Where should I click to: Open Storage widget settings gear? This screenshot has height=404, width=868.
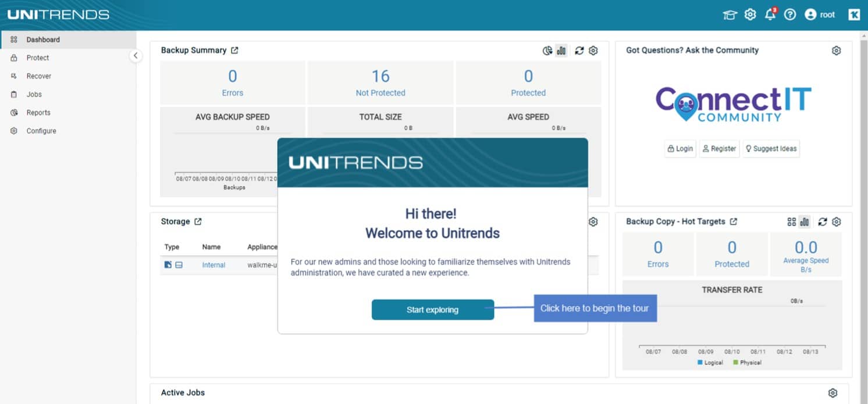pos(593,221)
